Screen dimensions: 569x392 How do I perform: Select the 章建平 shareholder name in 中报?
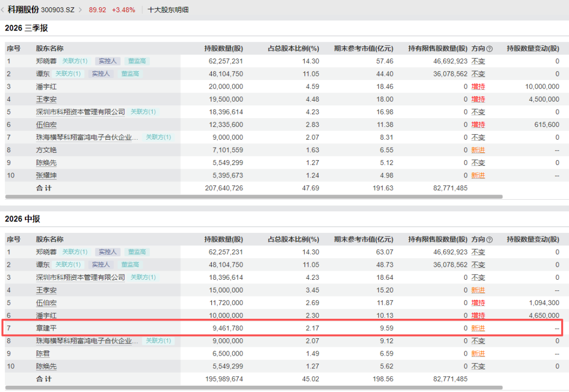[x=46, y=328]
